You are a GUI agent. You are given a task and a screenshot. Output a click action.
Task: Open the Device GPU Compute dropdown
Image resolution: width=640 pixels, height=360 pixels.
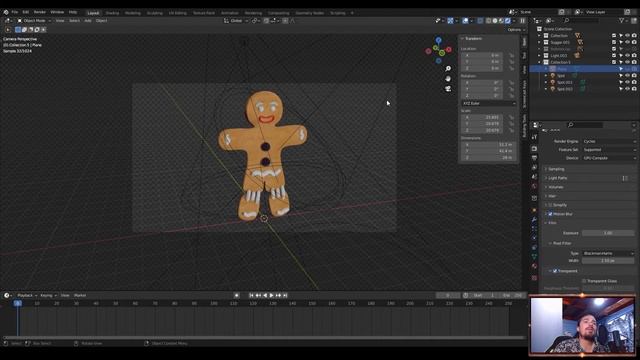click(x=609, y=158)
